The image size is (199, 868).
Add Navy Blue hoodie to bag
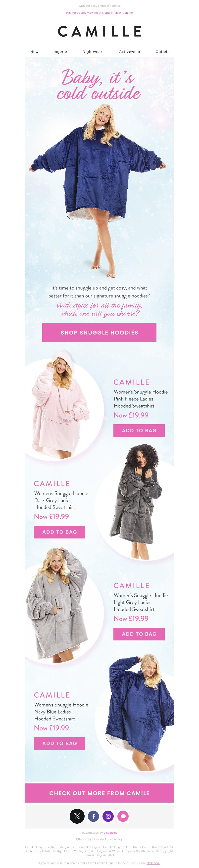(x=59, y=743)
